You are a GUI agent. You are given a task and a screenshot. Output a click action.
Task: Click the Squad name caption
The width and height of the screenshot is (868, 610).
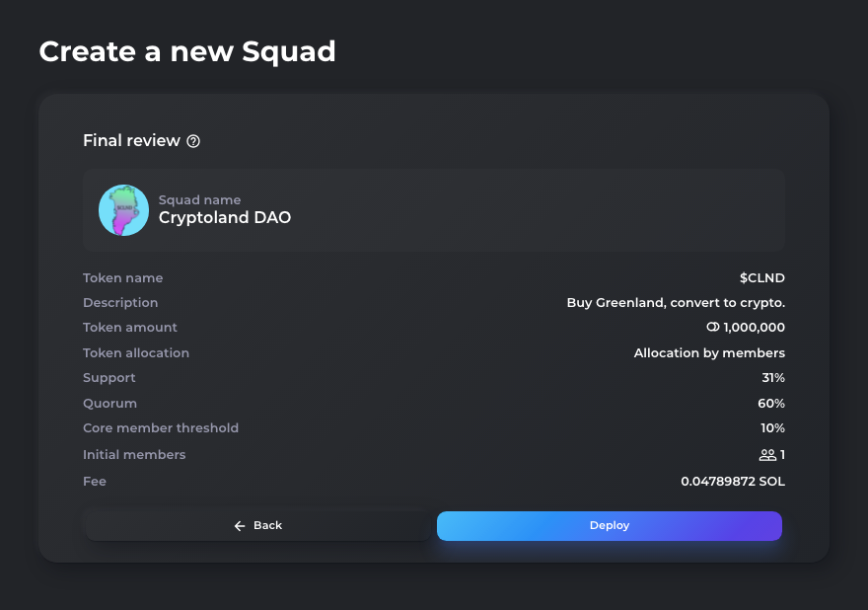coord(200,200)
